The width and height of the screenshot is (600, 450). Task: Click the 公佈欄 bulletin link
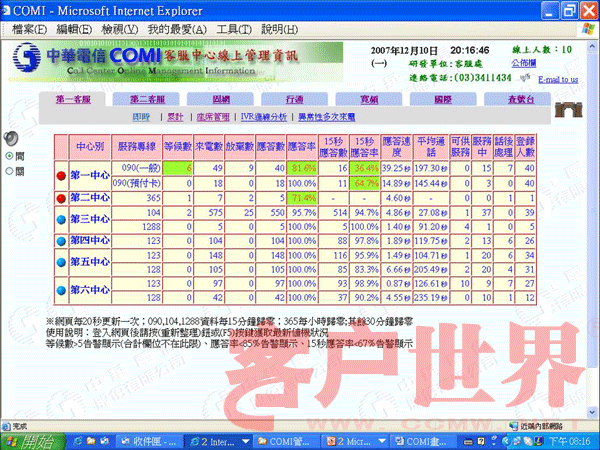551,61
